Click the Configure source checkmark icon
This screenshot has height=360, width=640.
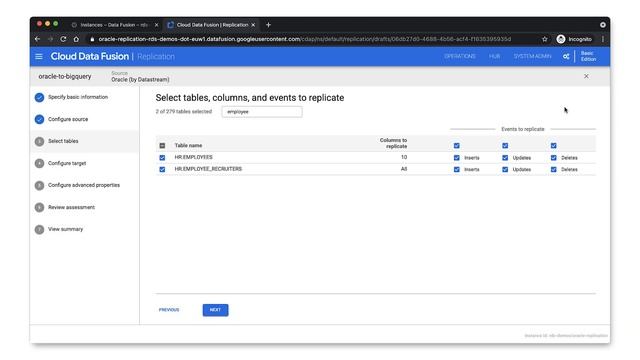39,119
